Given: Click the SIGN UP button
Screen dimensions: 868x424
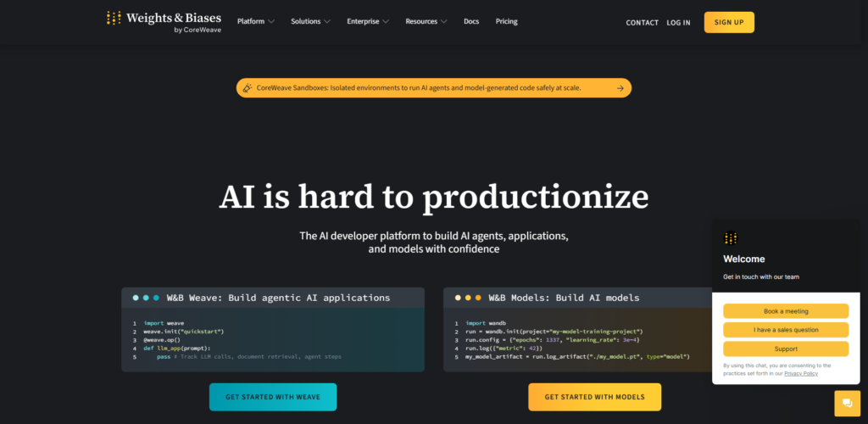Looking at the screenshot, I should coord(729,22).
